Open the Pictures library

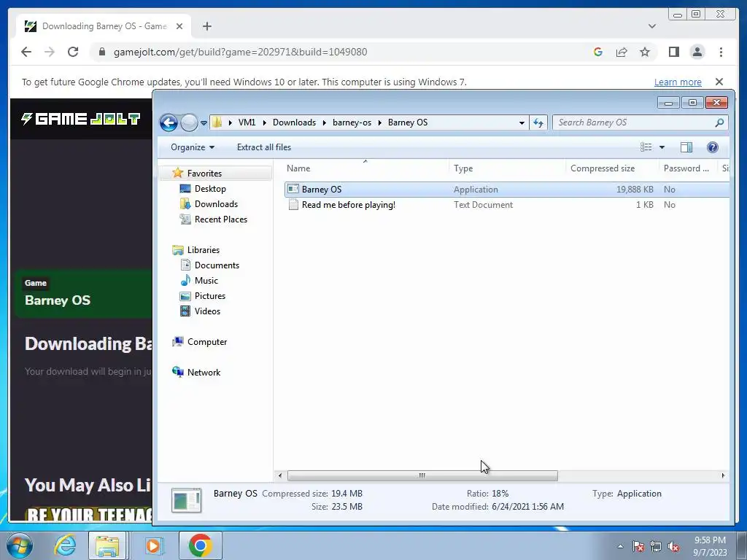tap(209, 296)
